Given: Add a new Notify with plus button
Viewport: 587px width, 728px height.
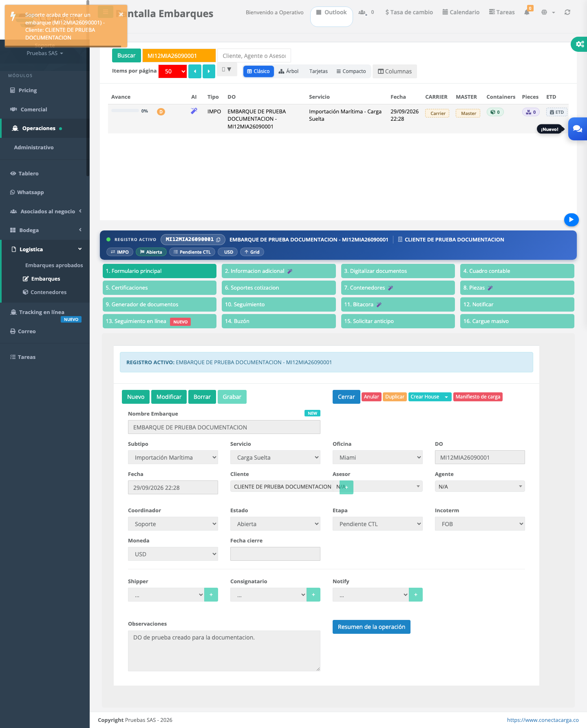Looking at the screenshot, I should point(416,595).
